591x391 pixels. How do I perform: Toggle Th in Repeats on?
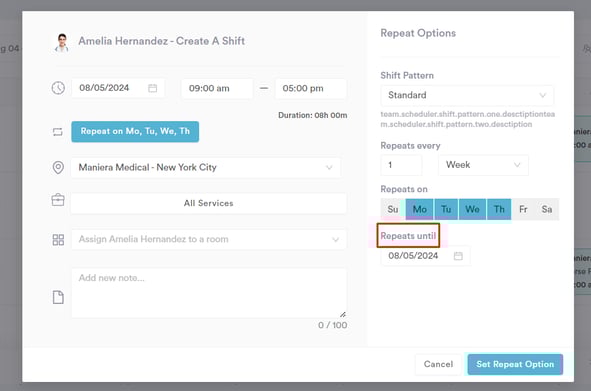click(499, 209)
